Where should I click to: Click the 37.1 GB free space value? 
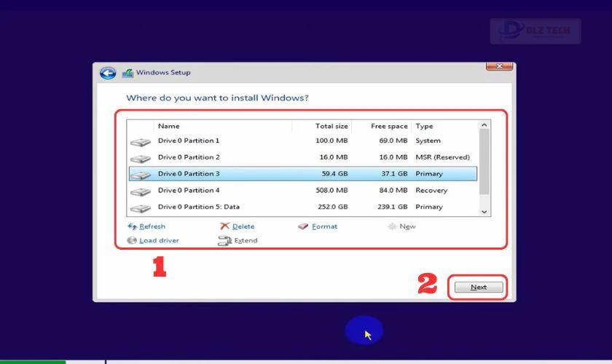click(394, 173)
